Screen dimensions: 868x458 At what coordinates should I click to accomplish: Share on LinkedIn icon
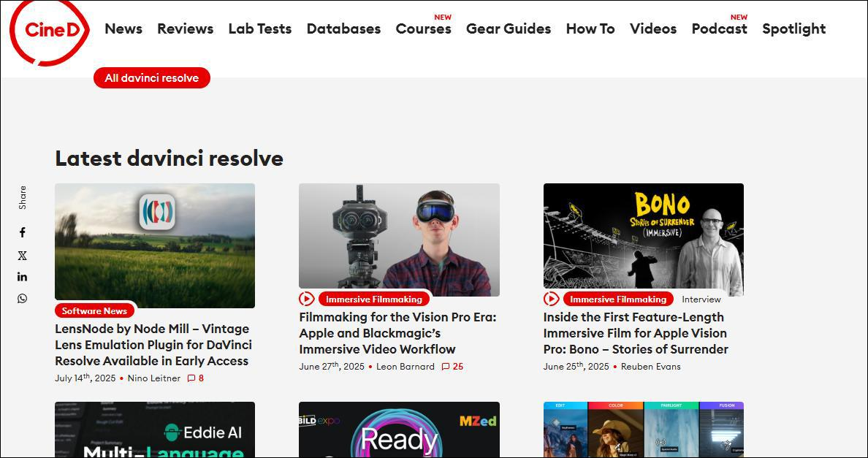[22, 277]
